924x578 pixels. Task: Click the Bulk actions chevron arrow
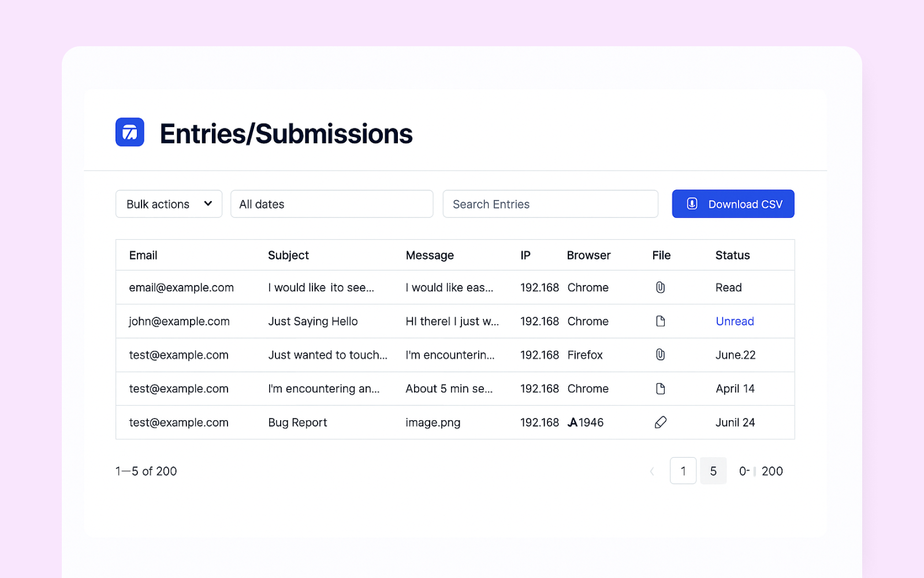(x=208, y=203)
